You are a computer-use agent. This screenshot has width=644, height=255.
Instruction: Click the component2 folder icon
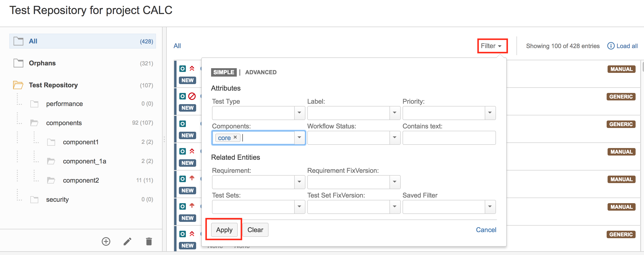point(51,180)
